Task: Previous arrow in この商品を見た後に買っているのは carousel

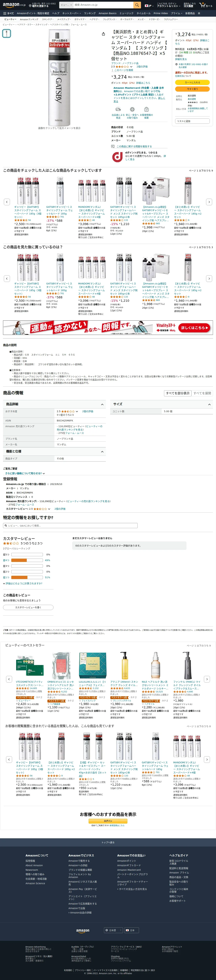Action: pos(7,279)
